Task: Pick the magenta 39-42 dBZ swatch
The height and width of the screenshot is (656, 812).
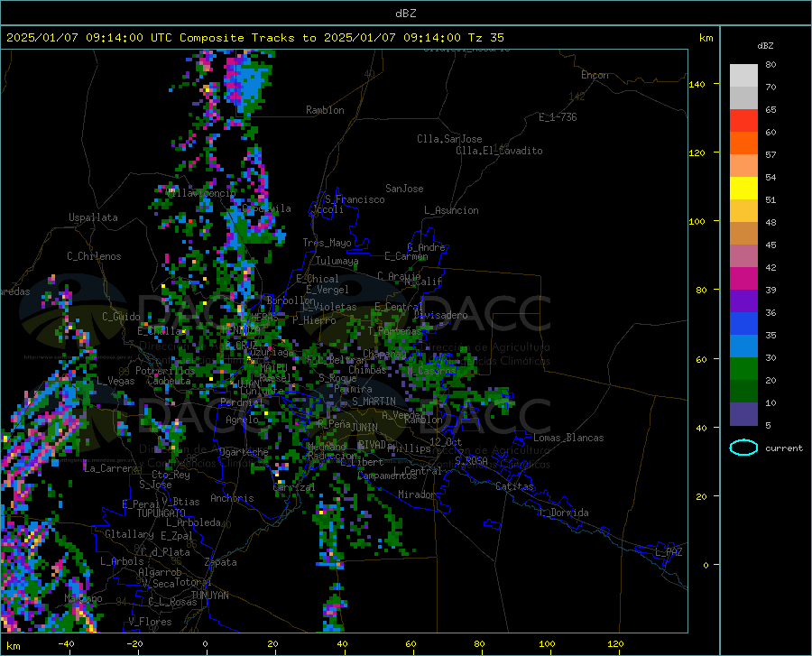Action: 743,279
